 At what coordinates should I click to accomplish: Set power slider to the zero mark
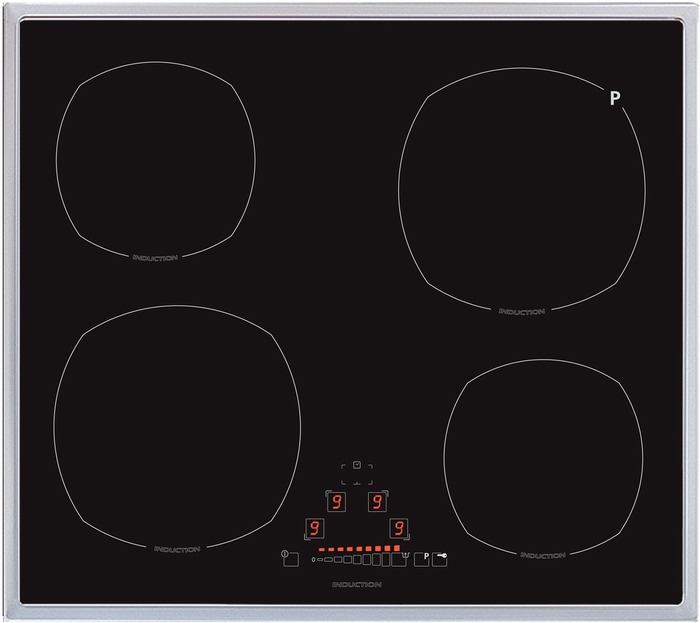click(x=313, y=560)
